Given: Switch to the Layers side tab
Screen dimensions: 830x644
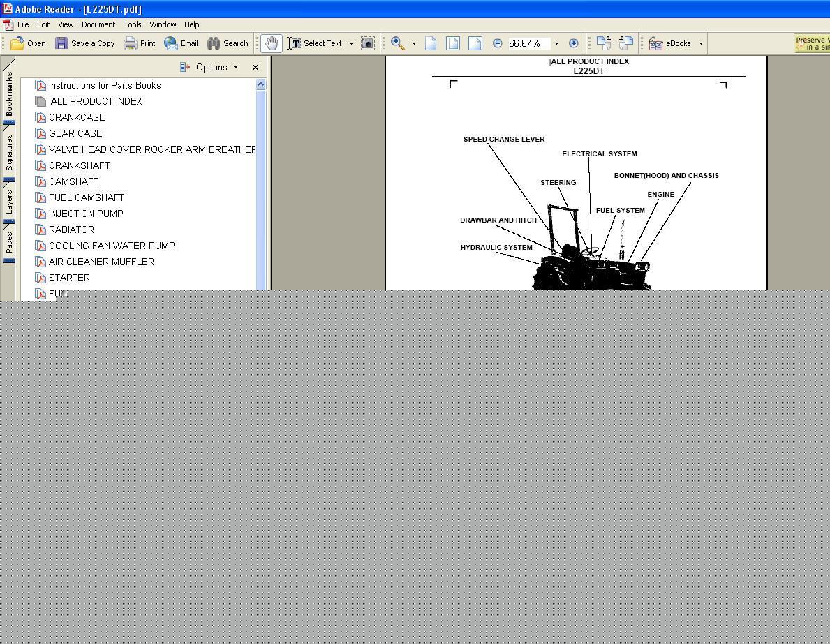Looking at the screenshot, I should (x=9, y=202).
